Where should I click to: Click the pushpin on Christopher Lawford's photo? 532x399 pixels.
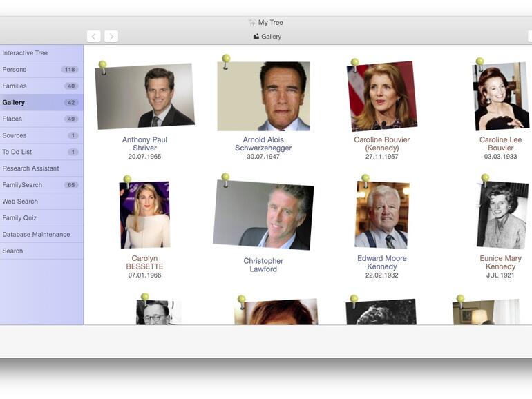pyautogui.click(x=226, y=179)
